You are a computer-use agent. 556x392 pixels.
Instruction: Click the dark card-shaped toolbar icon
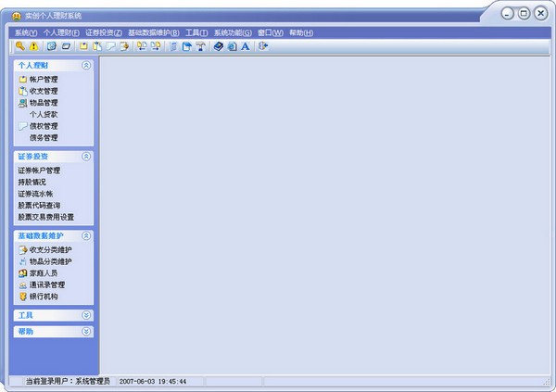coord(66,46)
